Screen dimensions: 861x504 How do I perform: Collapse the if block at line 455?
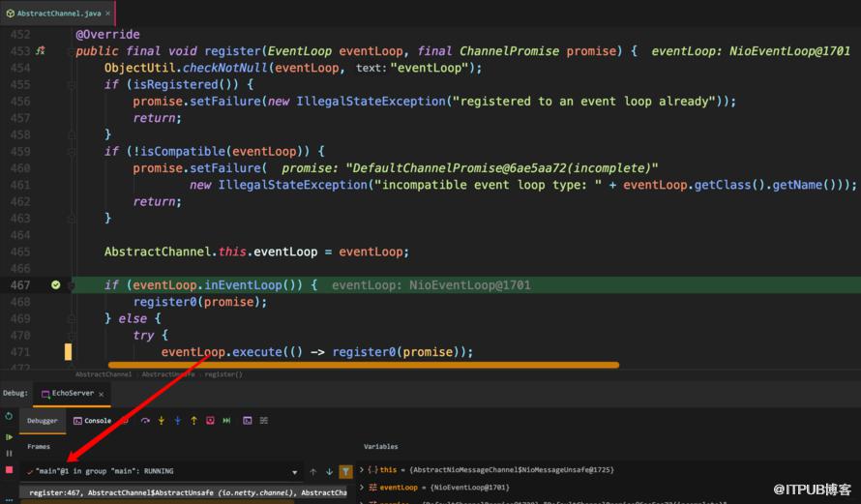pos(71,84)
